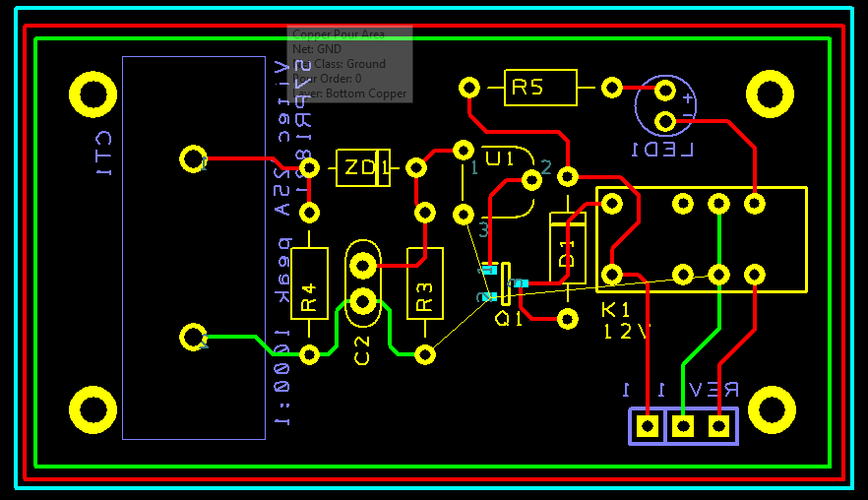Select R4's bottom pad
The height and width of the screenshot is (500, 868).
click(x=309, y=355)
